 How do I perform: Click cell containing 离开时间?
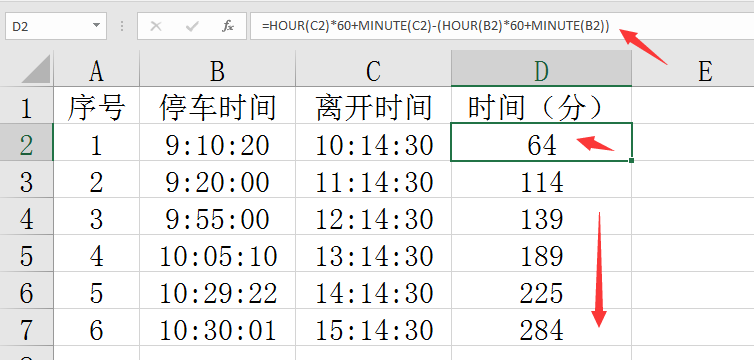point(373,105)
